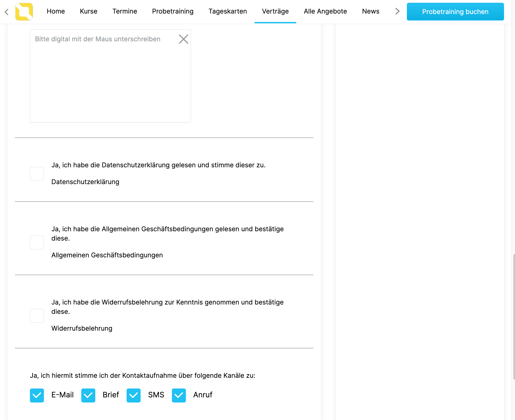This screenshot has width=515, height=420.
Task: Accept the Allgemeinen Geschäftsbedingungen checkbox
Action: tap(37, 242)
